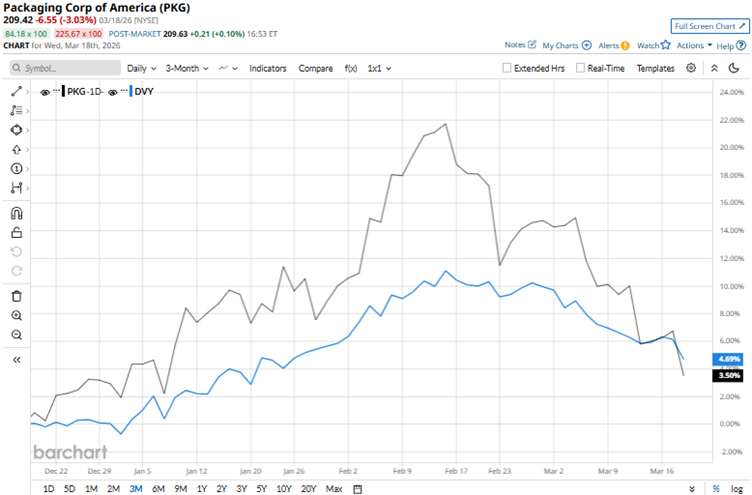This screenshot has width=752, height=495.
Task: Toggle the magnet snap mode
Action: [16, 213]
